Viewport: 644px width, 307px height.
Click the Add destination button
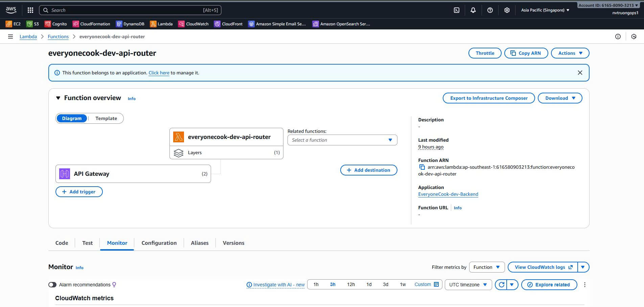point(369,170)
